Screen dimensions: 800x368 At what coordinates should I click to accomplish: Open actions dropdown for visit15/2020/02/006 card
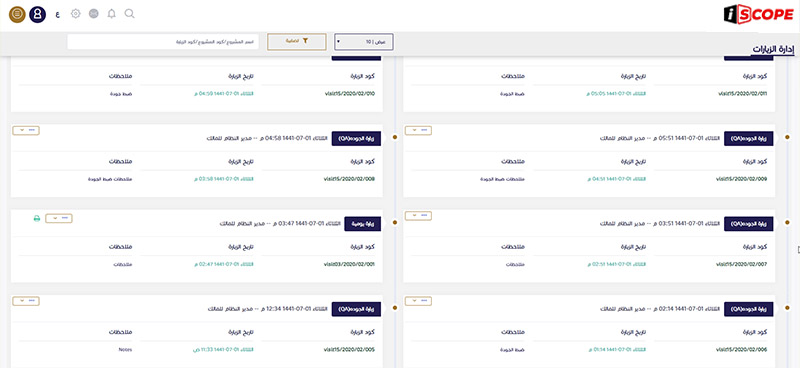click(x=418, y=301)
